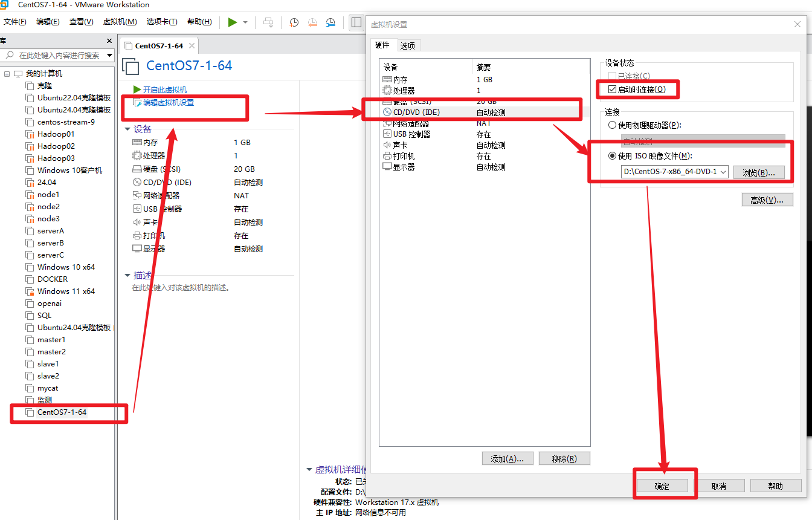
Task: Open the 虚拟机(M) menu
Action: 120,22
